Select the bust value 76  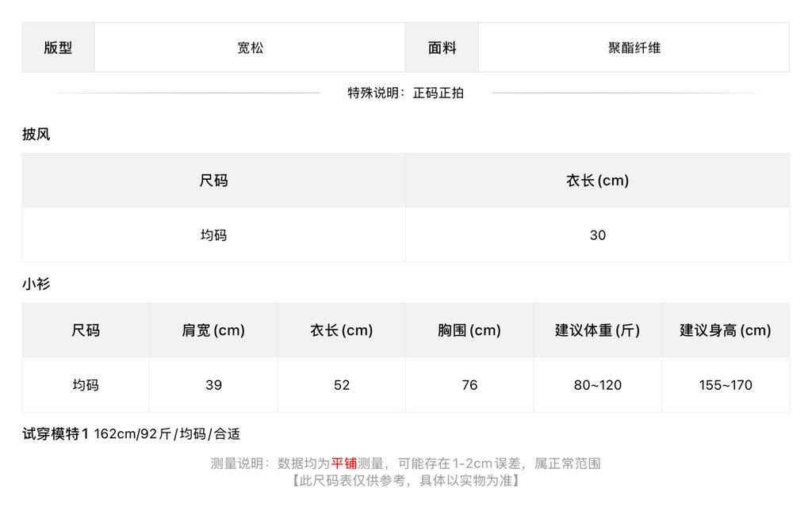(x=469, y=385)
